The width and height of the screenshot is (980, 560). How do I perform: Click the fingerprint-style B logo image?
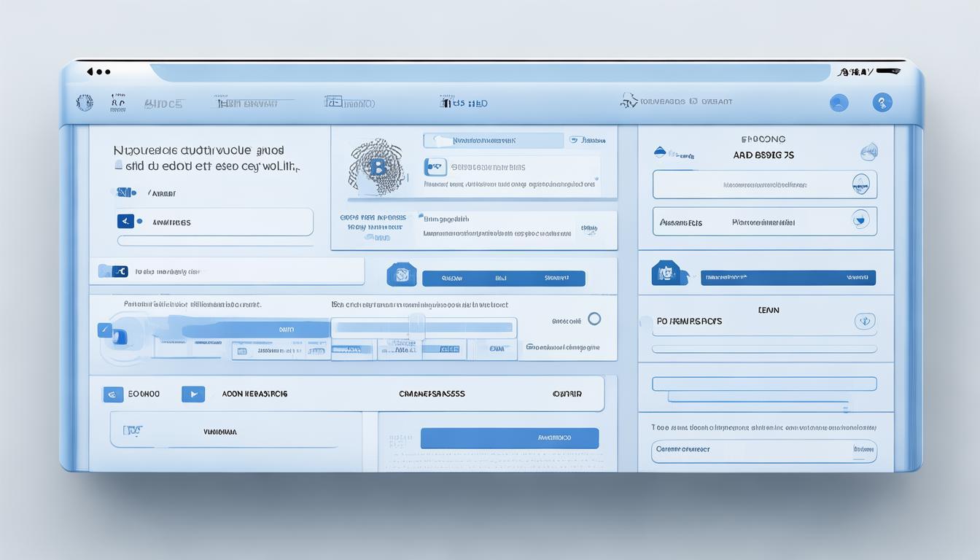pos(376,168)
